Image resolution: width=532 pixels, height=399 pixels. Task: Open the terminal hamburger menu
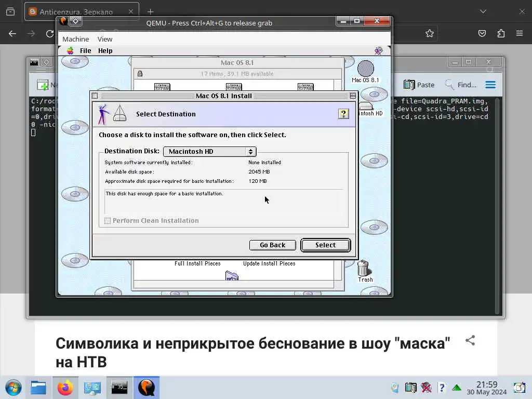coord(490,85)
